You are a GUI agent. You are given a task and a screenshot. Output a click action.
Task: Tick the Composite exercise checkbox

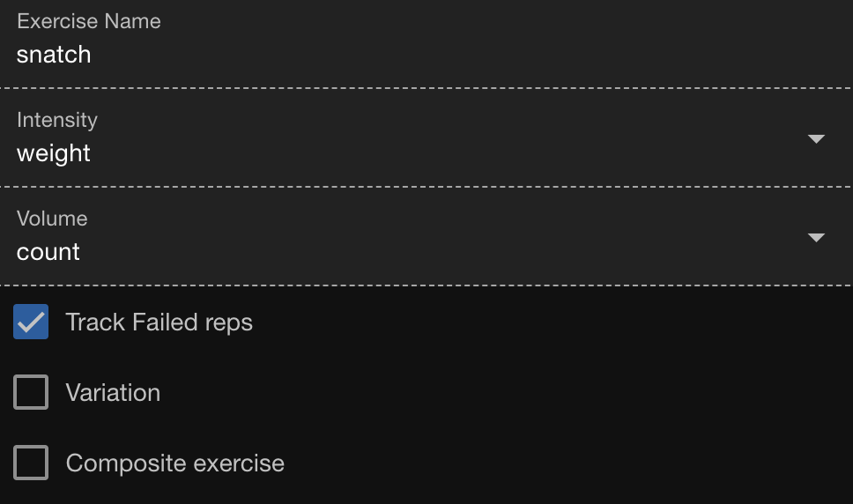[31, 463]
